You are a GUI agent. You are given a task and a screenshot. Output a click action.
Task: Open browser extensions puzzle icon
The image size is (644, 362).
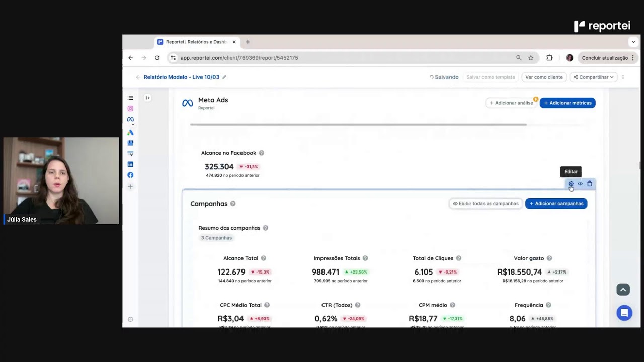pyautogui.click(x=549, y=58)
